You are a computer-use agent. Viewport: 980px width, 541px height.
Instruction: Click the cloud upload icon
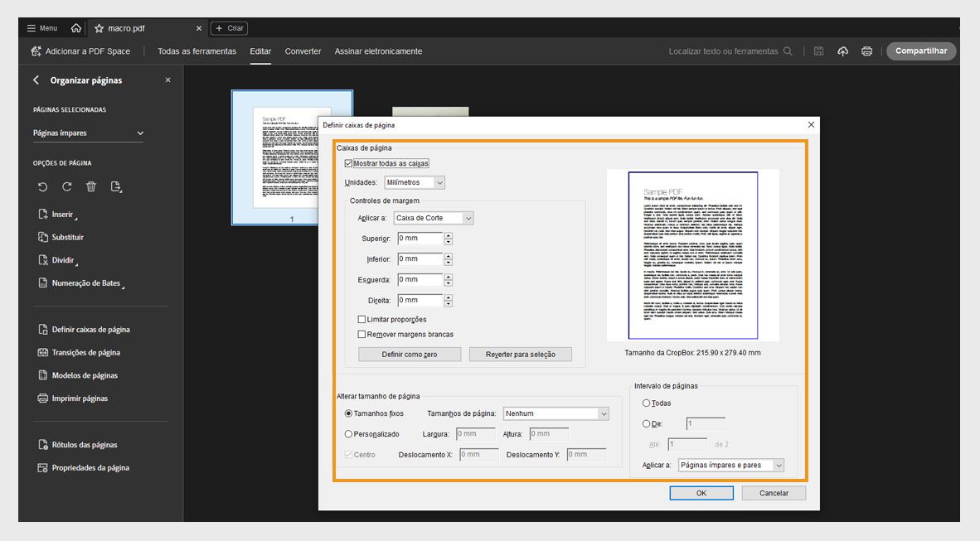pos(842,51)
